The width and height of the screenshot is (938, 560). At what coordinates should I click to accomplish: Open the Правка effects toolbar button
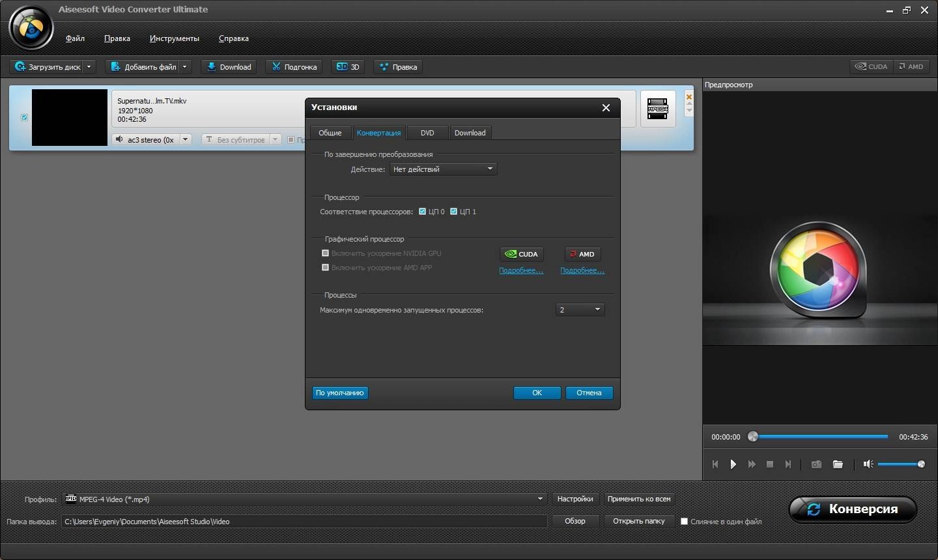click(398, 66)
